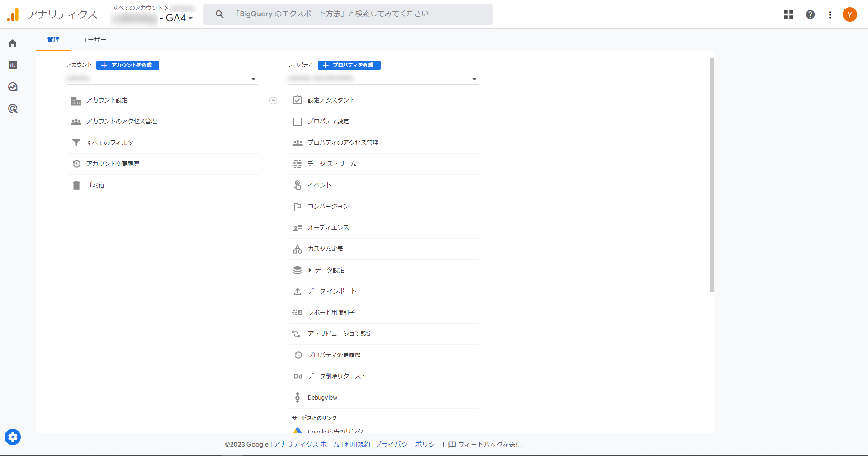Click the アカウントを作成 button
The width and height of the screenshot is (868, 456).
pos(127,65)
